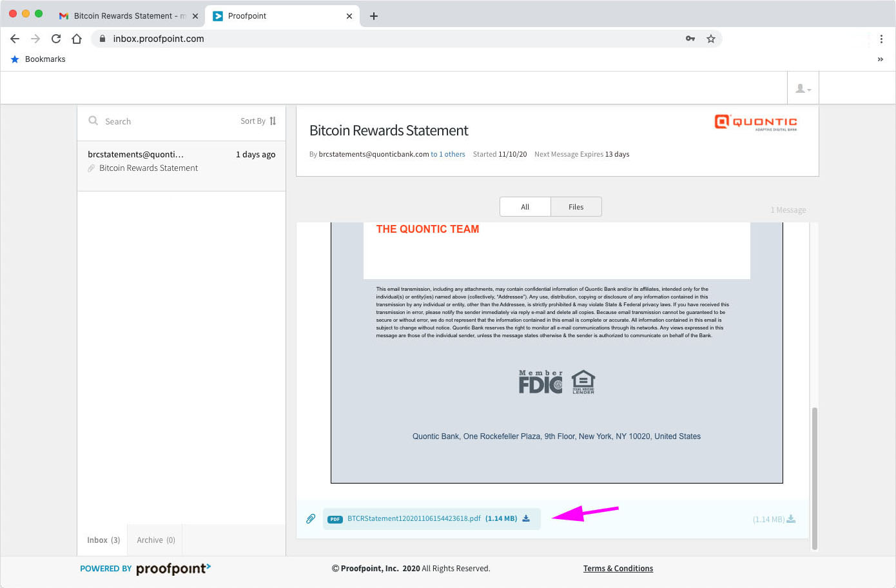Image resolution: width=896 pixels, height=588 pixels.
Task: Click the message pane scrollbar
Action: pos(815,478)
